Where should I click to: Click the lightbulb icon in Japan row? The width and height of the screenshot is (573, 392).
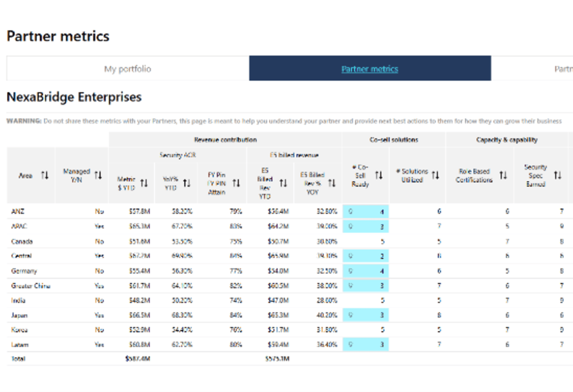tap(351, 315)
